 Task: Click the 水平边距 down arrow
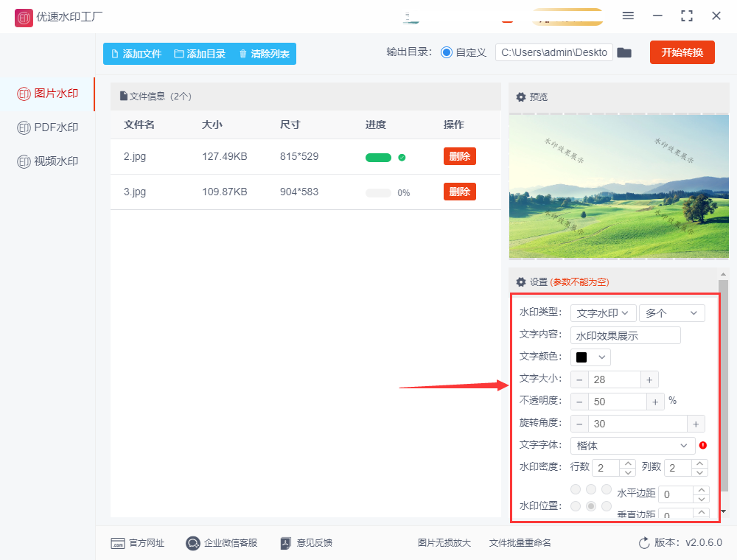point(702,498)
